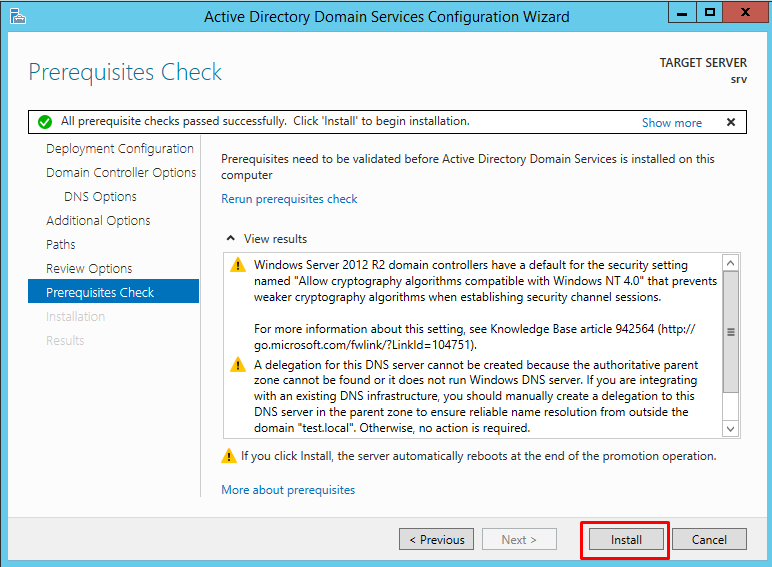Dismiss the prerequisite notification with X icon

[x=731, y=122]
